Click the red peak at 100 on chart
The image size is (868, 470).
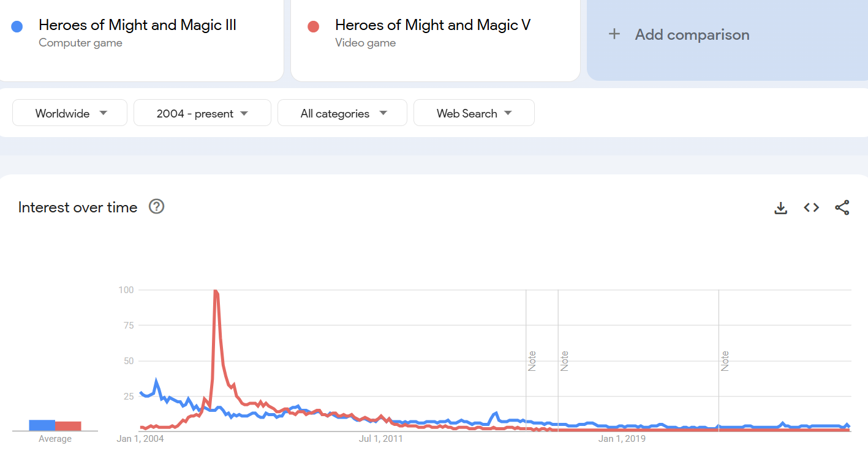coord(215,291)
